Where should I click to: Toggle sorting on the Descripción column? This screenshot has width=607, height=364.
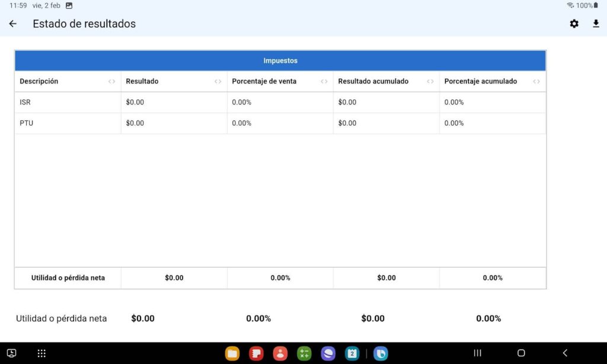[x=112, y=81]
